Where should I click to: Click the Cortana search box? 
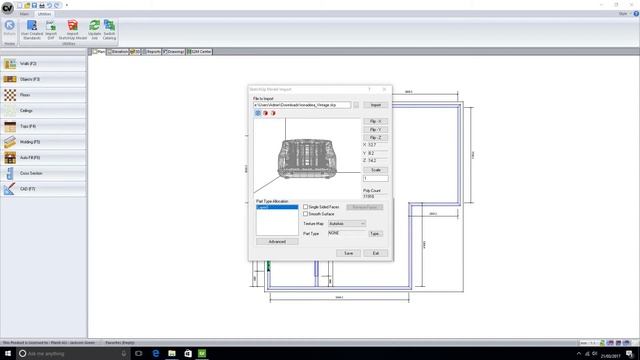pyautogui.click(x=73, y=353)
